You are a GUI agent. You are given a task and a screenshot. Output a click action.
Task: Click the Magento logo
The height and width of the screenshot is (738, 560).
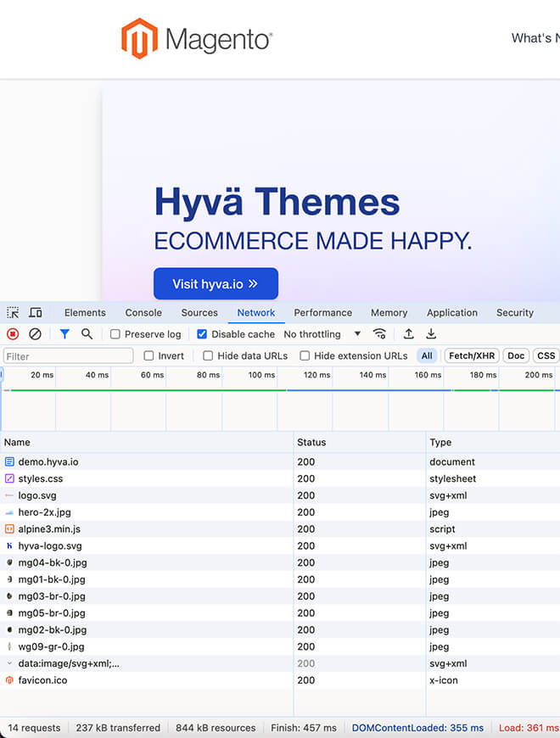tap(197, 38)
